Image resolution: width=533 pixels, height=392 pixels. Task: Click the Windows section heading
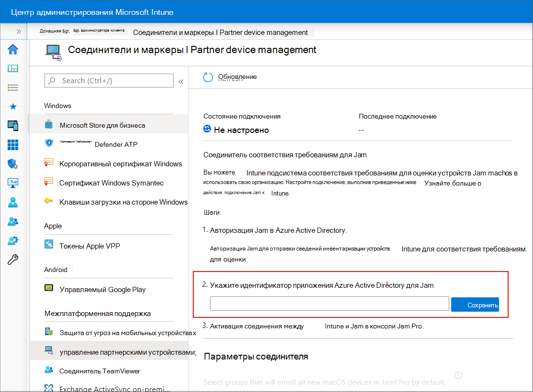click(57, 106)
